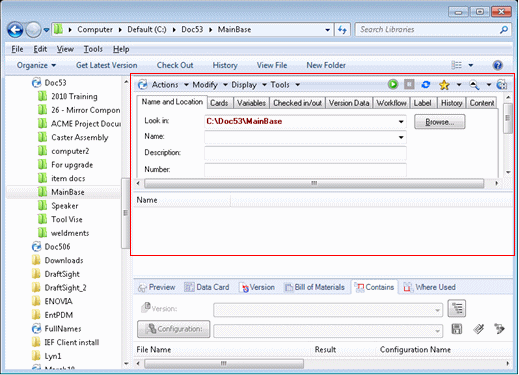This screenshot has height=375, width=519.
Task: Open the Organize dropdown menu
Action: 36,65
